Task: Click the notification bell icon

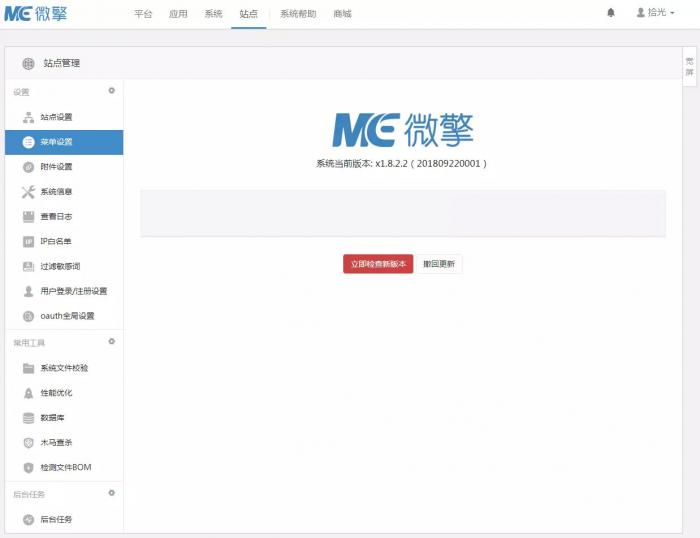Action: [x=611, y=13]
